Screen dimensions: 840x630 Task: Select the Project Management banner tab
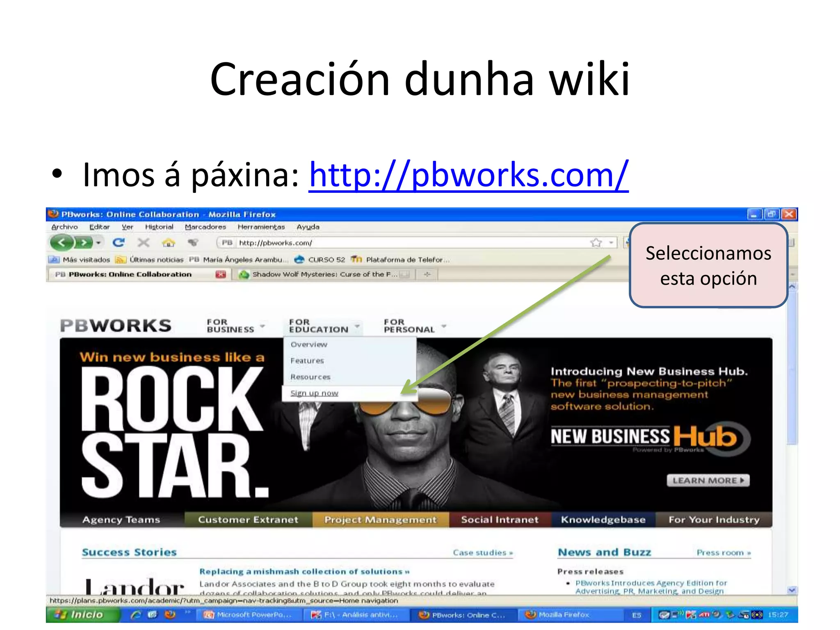click(380, 520)
